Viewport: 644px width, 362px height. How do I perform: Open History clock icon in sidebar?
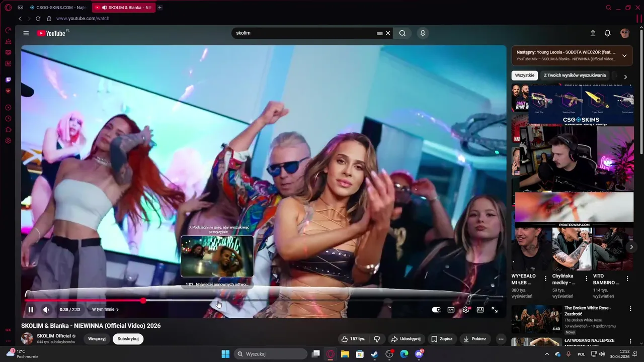(8, 119)
